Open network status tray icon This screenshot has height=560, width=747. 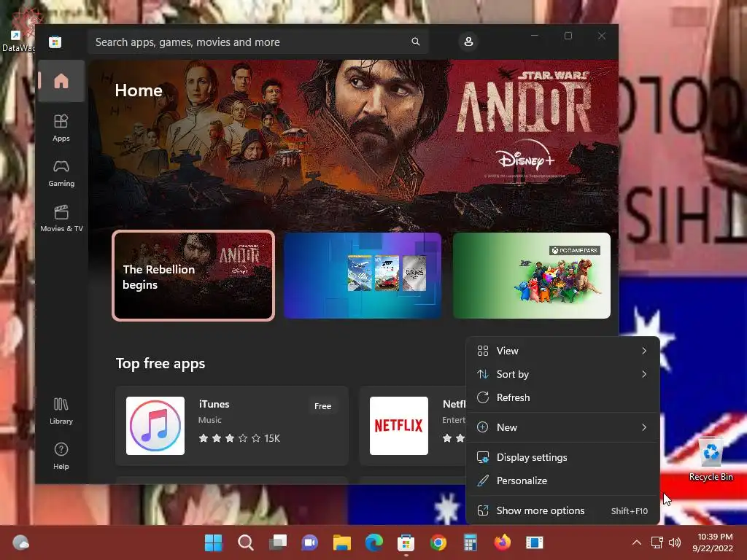click(657, 542)
